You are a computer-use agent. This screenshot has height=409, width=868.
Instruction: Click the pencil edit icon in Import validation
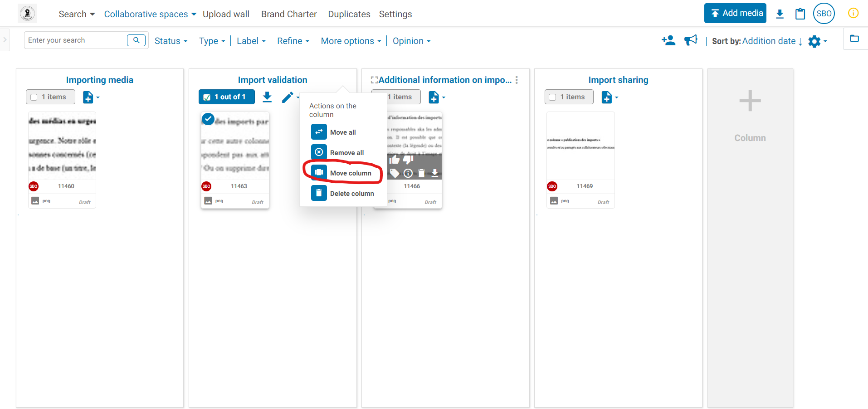[288, 97]
